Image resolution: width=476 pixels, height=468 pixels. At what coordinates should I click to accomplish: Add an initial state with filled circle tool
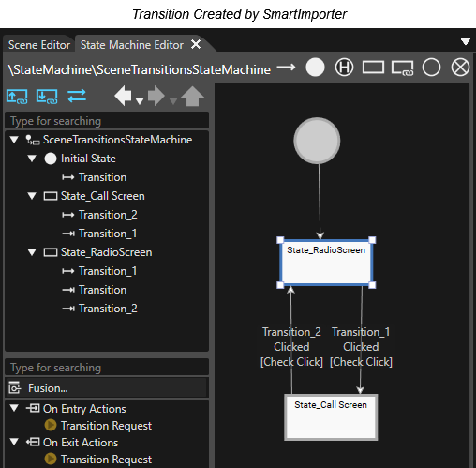pos(315,68)
